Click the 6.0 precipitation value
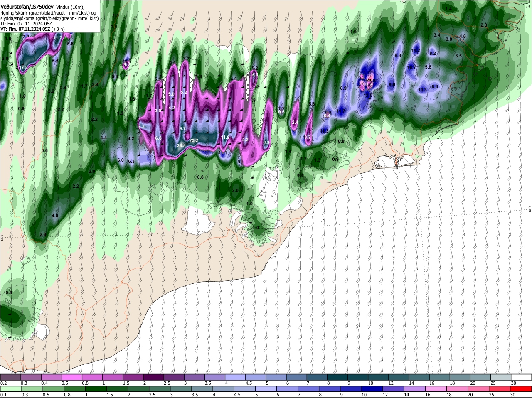Image resolution: width=532 pixels, height=398 pixels. (x=121, y=160)
